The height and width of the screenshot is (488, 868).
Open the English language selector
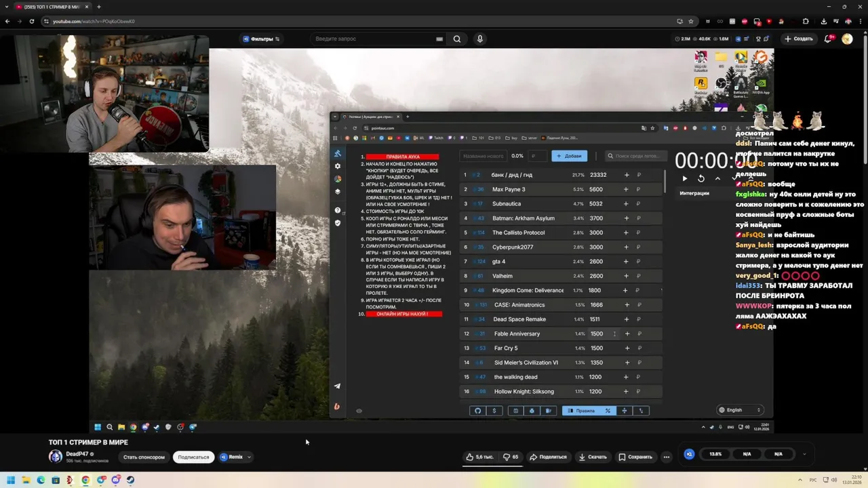point(741,410)
